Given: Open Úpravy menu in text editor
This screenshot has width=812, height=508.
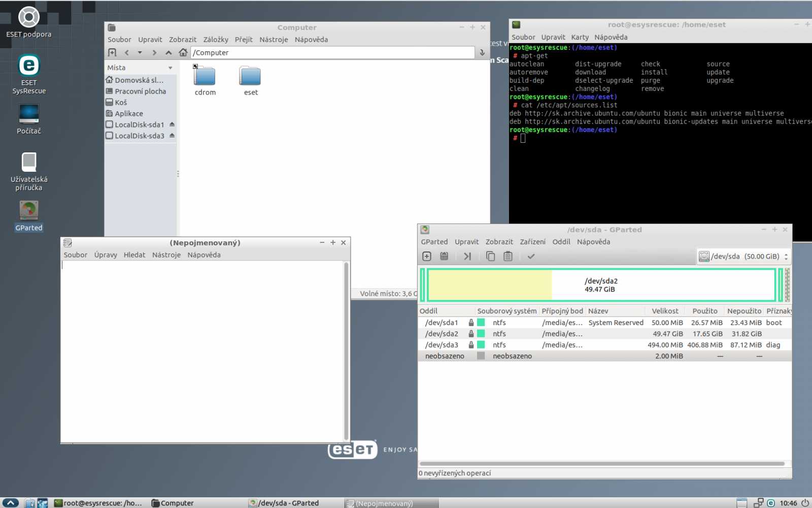Looking at the screenshot, I should coord(106,255).
